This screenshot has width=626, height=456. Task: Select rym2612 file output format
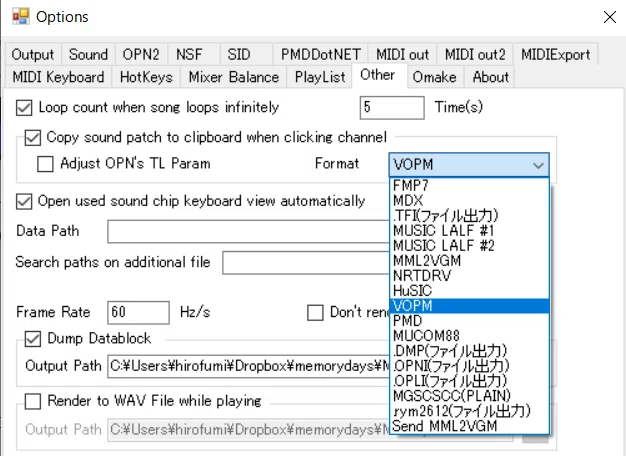click(469, 411)
